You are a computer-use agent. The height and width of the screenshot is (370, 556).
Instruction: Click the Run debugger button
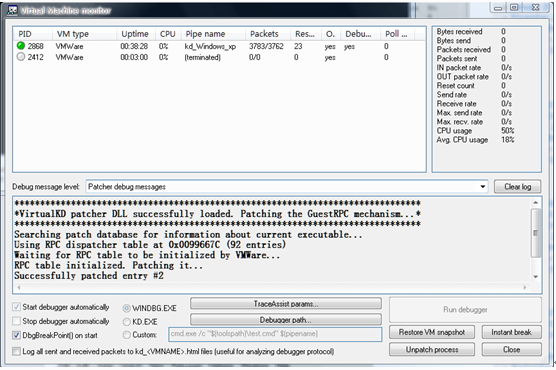pos(465,310)
